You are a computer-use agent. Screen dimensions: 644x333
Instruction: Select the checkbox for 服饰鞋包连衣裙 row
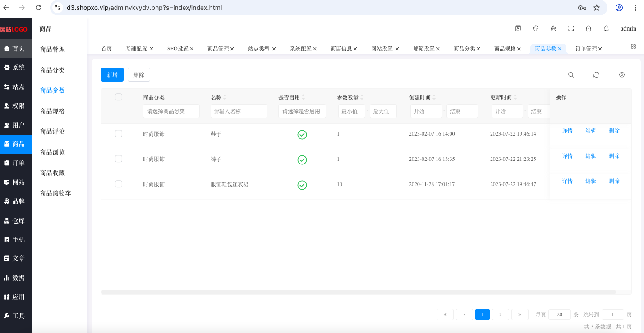(119, 184)
